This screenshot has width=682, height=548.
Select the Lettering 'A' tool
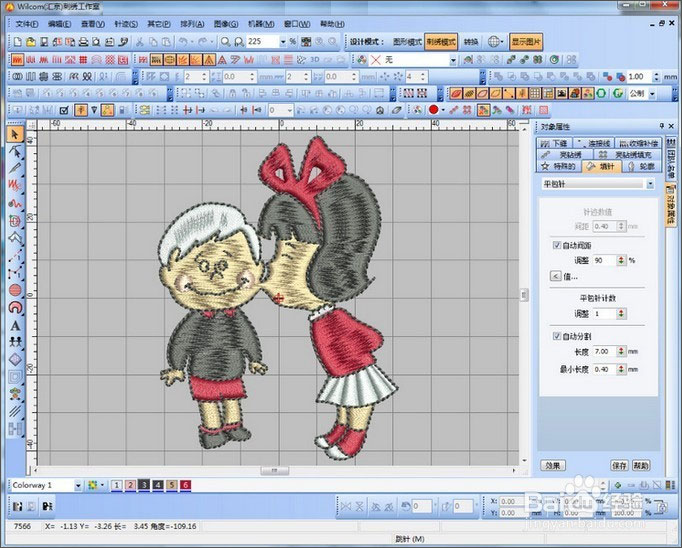(15, 325)
